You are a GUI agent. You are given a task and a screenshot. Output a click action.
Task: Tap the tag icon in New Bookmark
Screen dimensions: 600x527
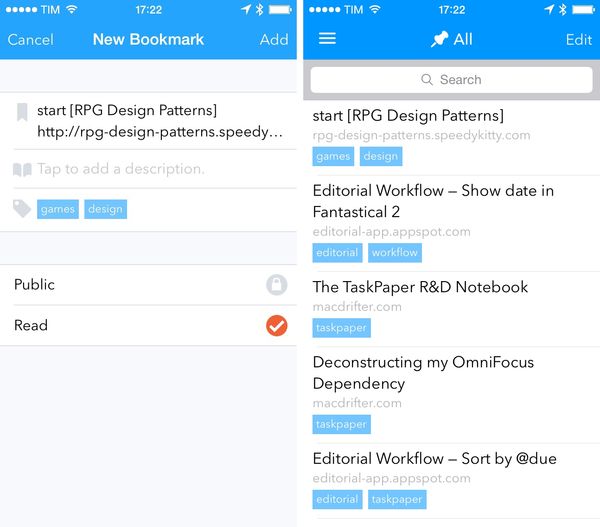pos(22,208)
